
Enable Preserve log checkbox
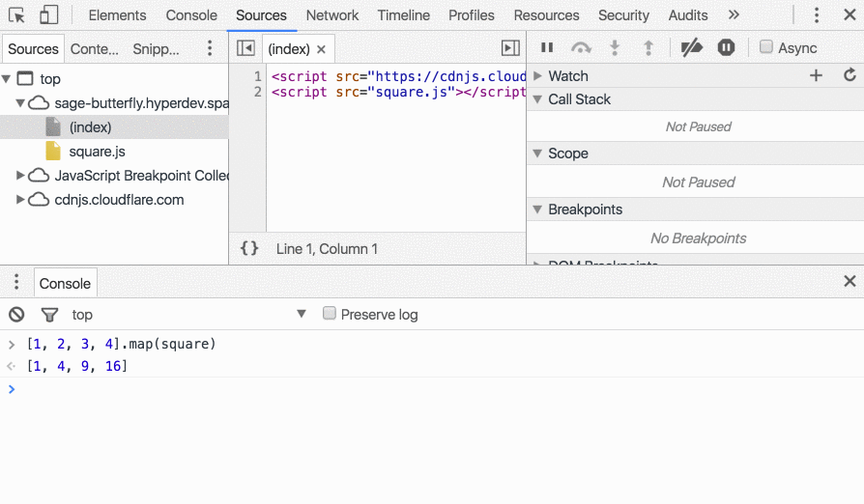(329, 314)
